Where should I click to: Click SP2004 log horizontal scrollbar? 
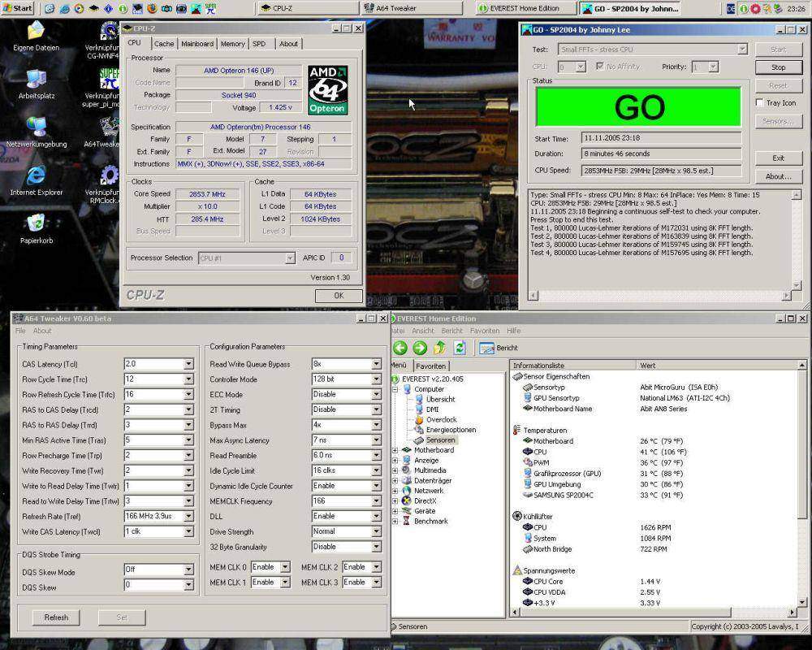tap(659, 296)
